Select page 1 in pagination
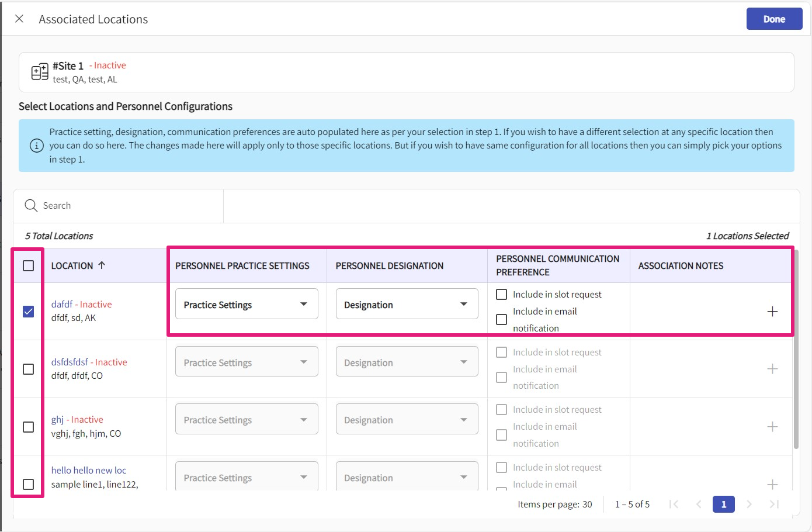Viewport: 812px width, 532px height. [x=723, y=504]
